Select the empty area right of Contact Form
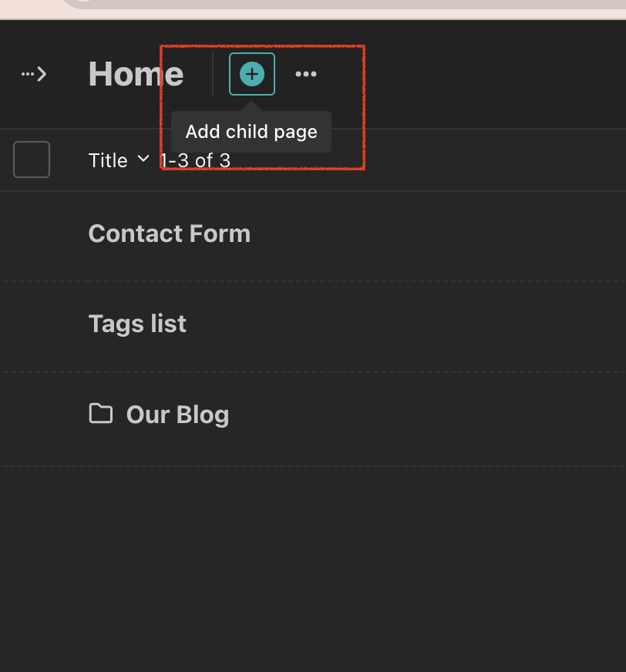The height and width of the screenshot is (672, 626). coord(437,236)
